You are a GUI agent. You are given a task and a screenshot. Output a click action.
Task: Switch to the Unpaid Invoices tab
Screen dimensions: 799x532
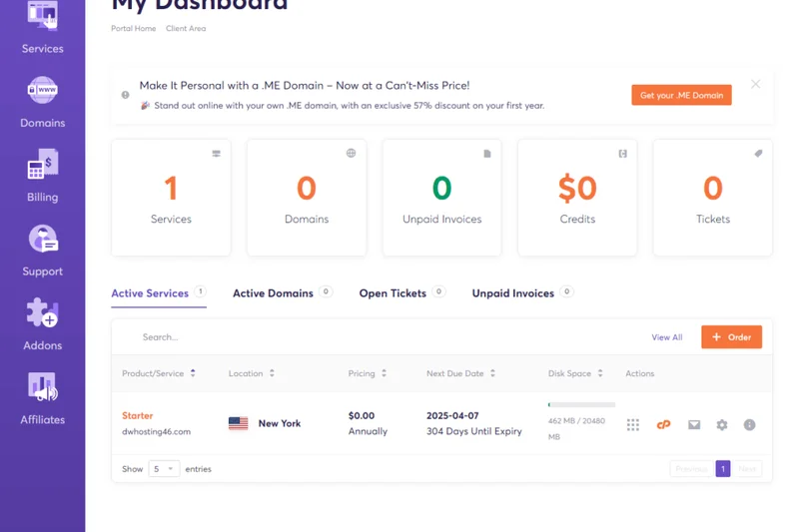click(x=512, y=293)
